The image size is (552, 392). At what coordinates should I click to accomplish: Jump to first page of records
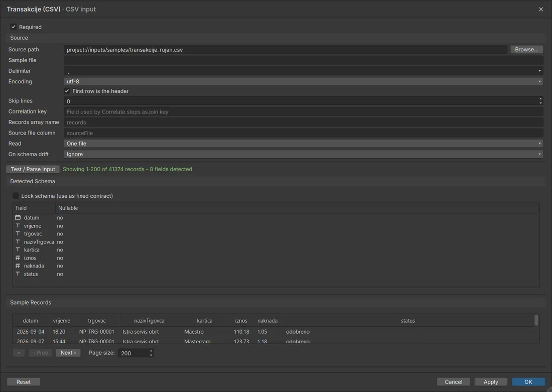(19, 352)
